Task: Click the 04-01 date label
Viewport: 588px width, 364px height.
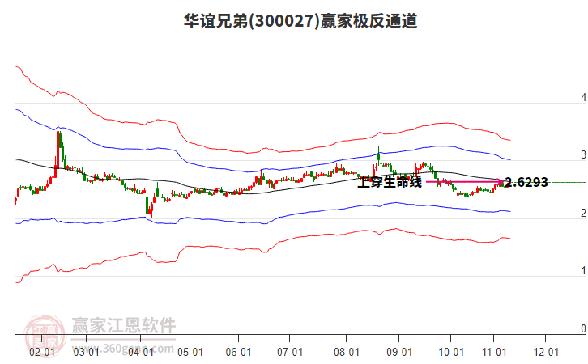Action: pos(141,352)
